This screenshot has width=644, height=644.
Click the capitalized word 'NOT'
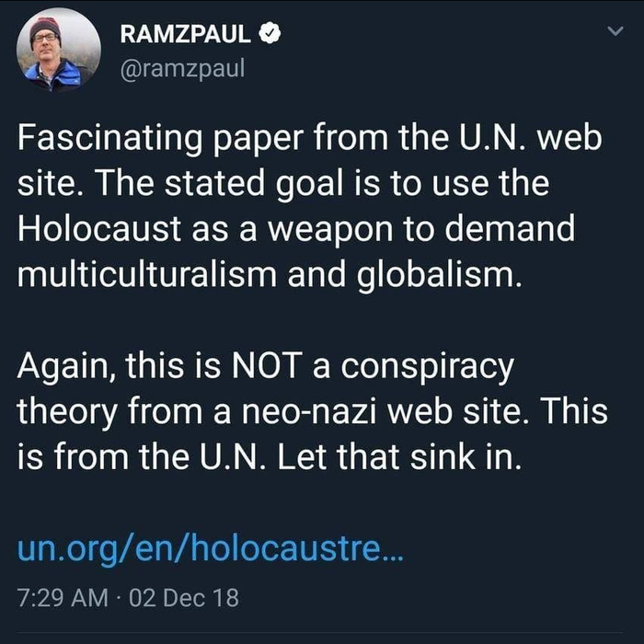tap(267, 365)
